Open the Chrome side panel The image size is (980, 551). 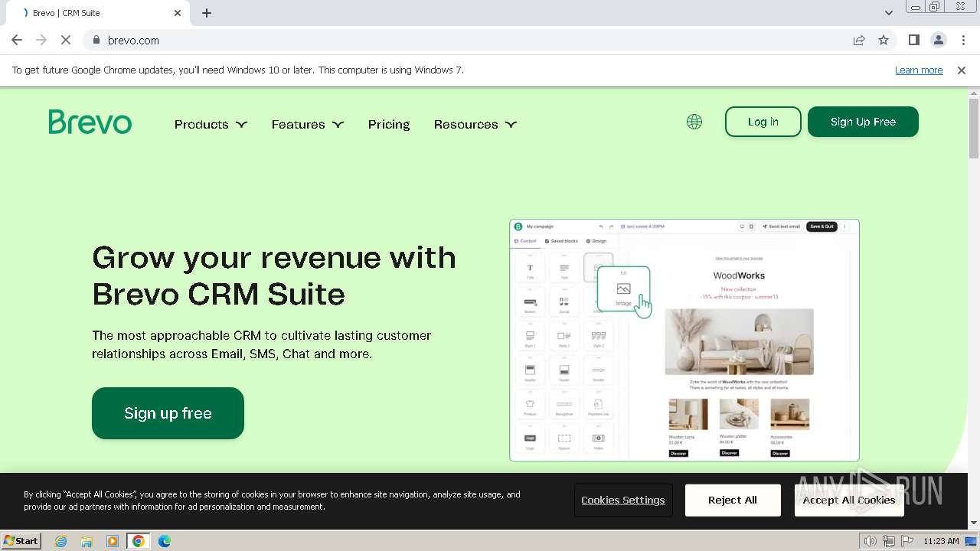(914, 40)
